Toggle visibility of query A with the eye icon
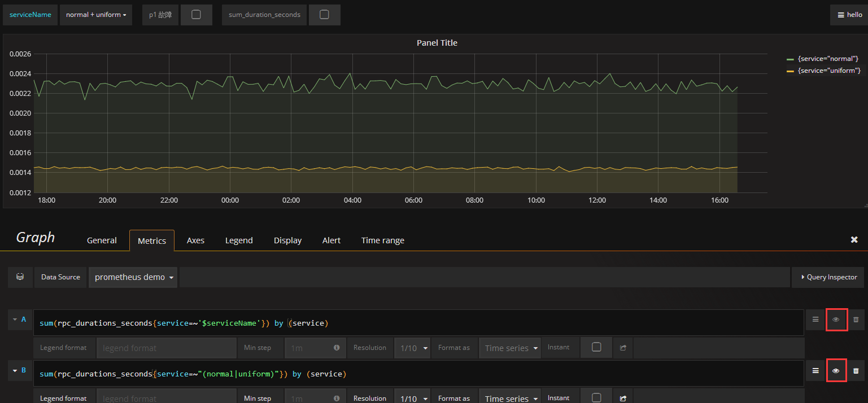Viewport: 868px width, 403px height. (836, 319)
